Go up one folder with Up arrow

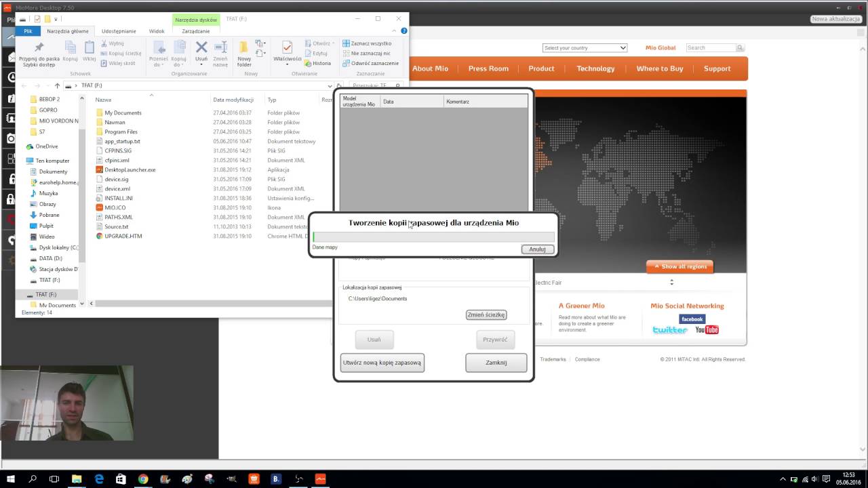[x=57, y=85]
